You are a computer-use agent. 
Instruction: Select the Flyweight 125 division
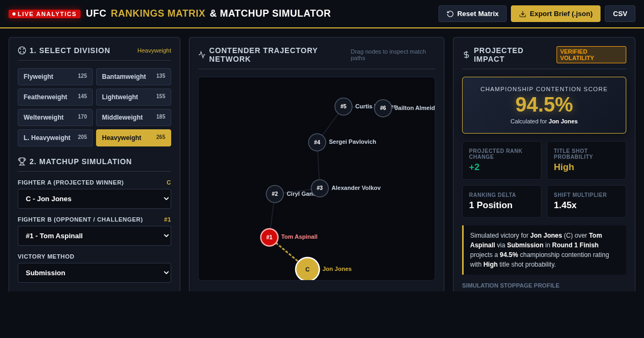pyautogui.click(x=55, y=77)
